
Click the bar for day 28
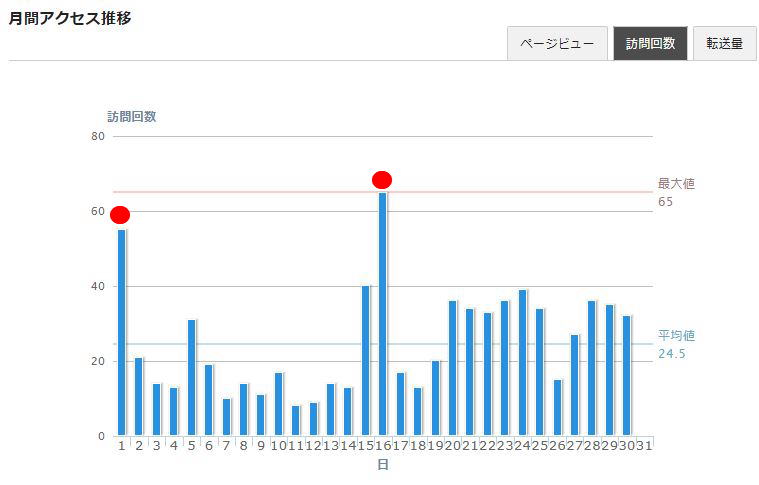coord(592,368)
